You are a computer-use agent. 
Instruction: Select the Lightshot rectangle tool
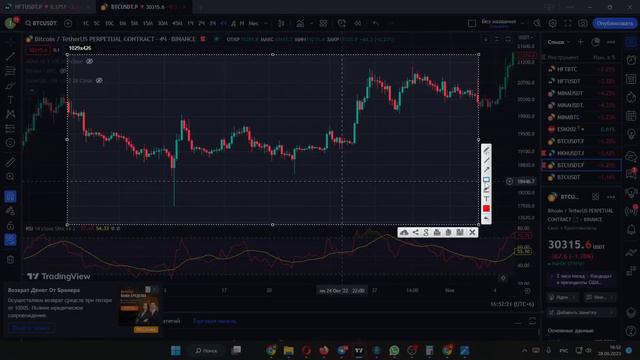(486, 180)
